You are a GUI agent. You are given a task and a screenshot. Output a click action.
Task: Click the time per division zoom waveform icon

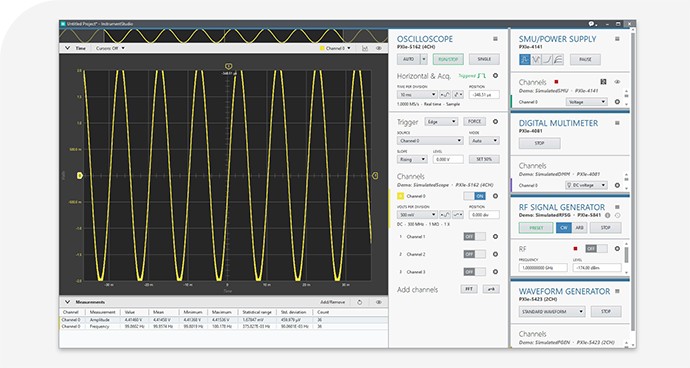pyautogui.click(x=445, y=95)
